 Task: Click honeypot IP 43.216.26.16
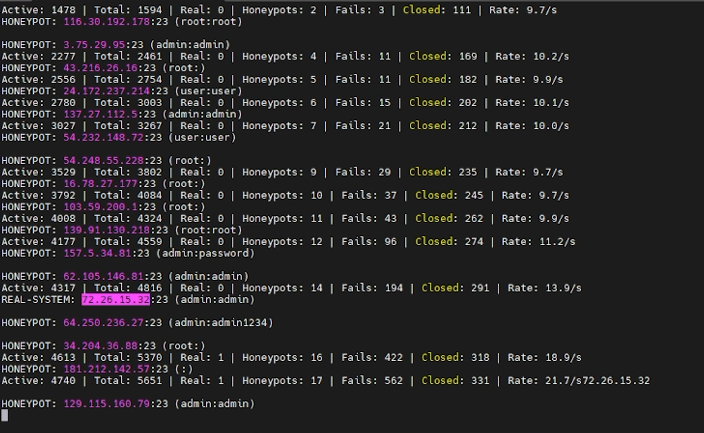pos(101,68)
